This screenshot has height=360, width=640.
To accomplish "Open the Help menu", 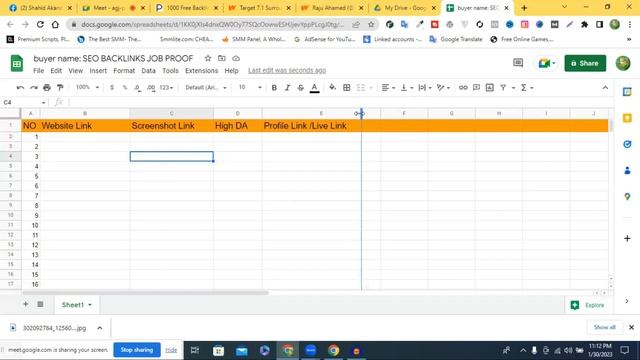I will pyautogui.click(x=231, y=71).
